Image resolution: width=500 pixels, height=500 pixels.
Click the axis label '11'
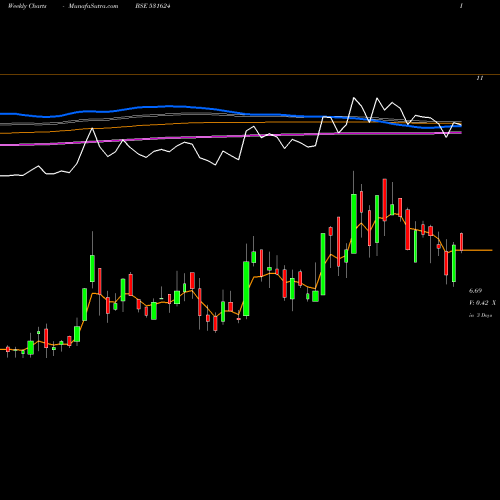click(x=480, y=78)
